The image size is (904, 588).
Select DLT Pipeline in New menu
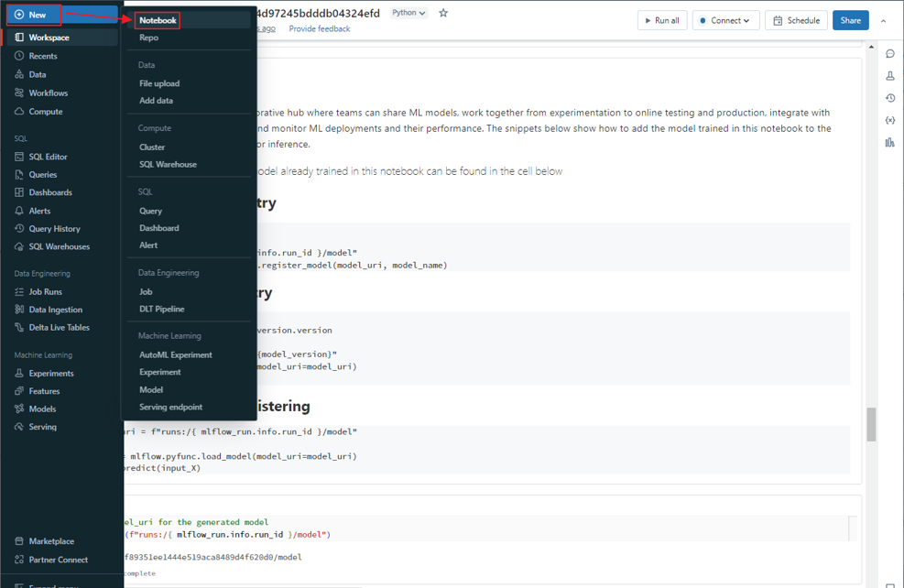pos(161,309)
